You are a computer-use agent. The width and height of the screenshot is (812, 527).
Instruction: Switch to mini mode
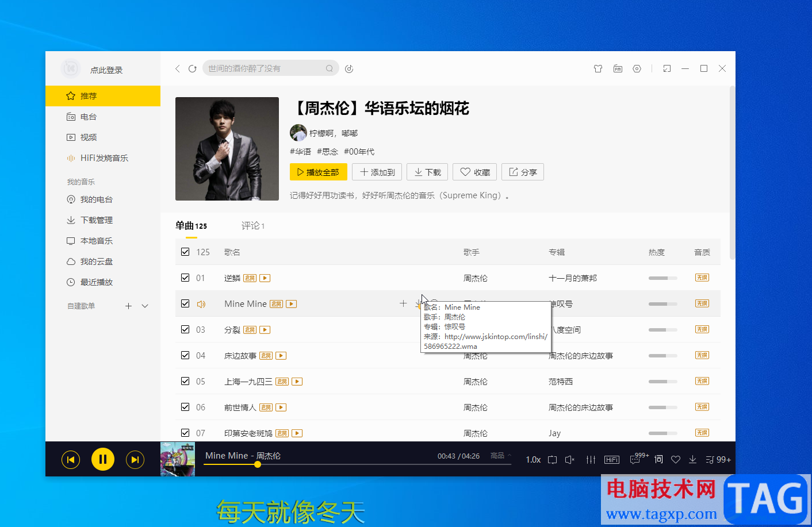667,68
